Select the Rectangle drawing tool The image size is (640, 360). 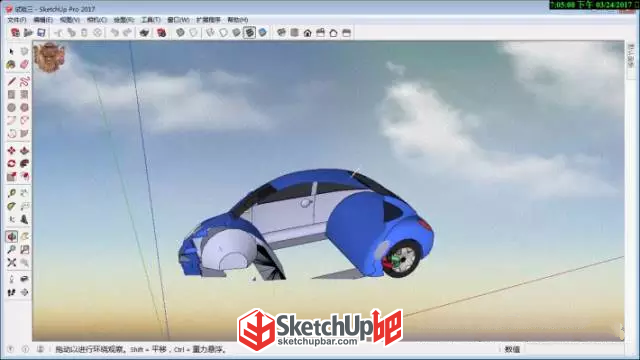[x=11, y=94]
